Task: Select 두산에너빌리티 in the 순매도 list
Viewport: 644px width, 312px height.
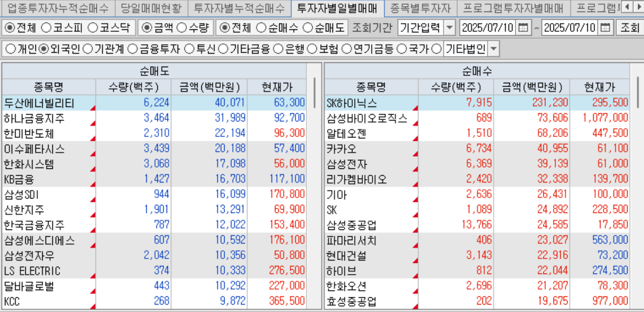Action: pyautogui.click(x=154, y=102)
